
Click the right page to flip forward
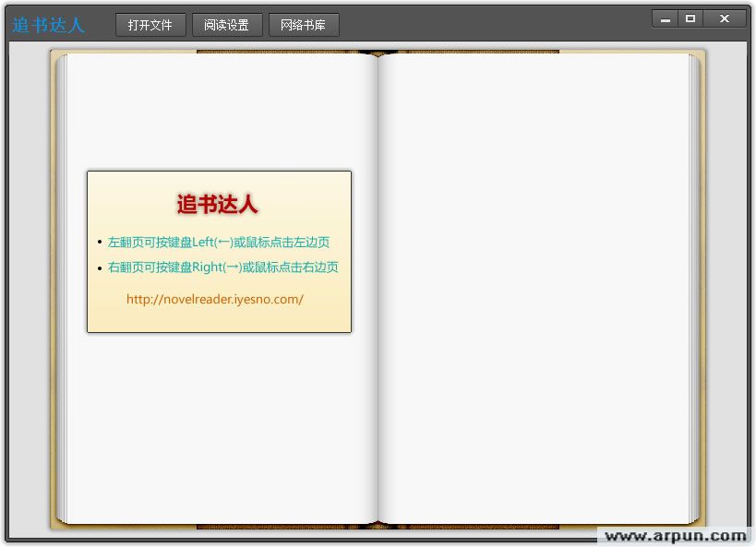coord(535,288)
